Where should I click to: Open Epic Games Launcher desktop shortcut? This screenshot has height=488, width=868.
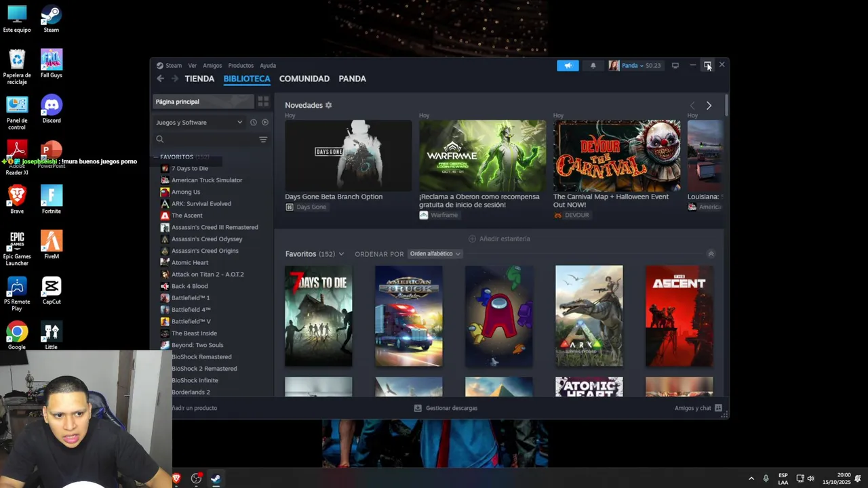click(17, 249)
